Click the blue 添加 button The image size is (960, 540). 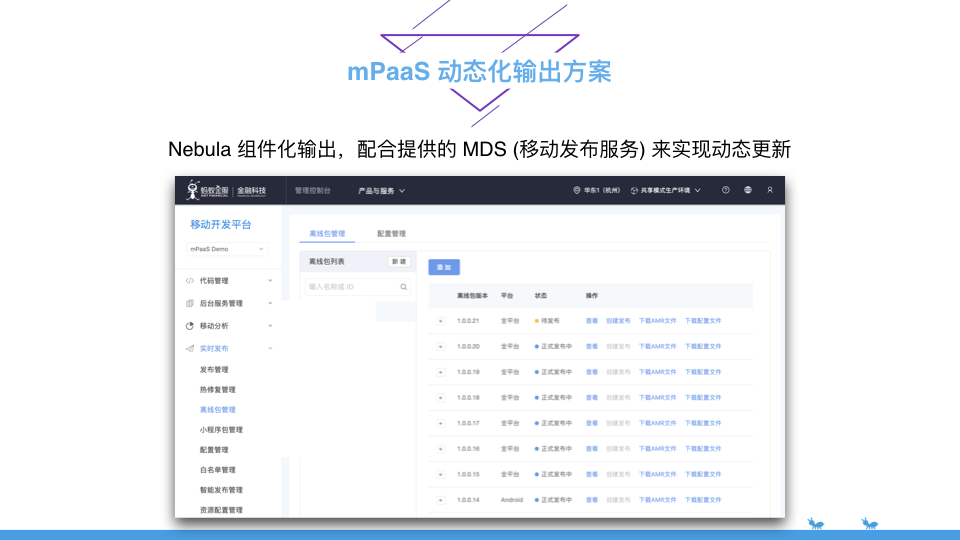coord(444,268)
